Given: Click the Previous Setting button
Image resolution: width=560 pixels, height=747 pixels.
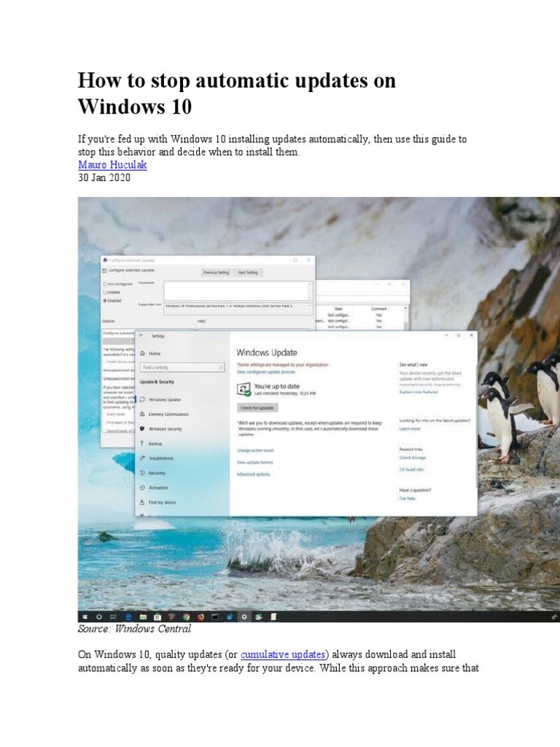Looking at the screenshot, I should coord(216,273).
